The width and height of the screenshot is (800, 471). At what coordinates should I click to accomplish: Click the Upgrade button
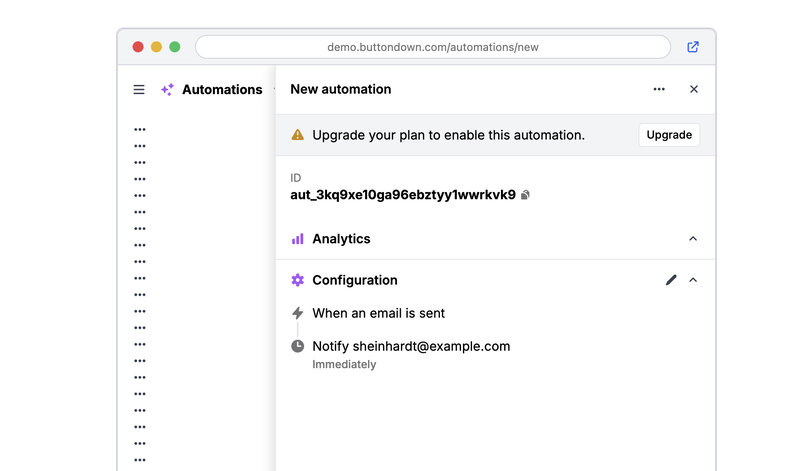[x=669, y=135]
